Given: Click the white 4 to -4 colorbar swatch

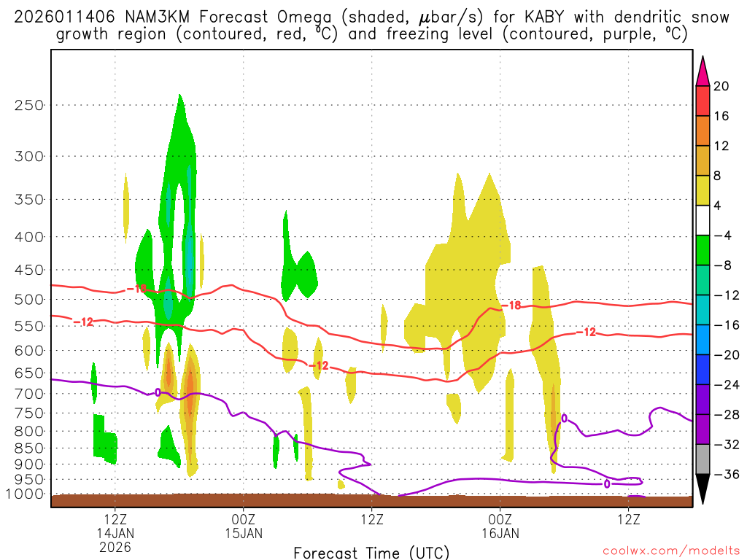Looking at the screenshot, I should (x=703, y=220).
